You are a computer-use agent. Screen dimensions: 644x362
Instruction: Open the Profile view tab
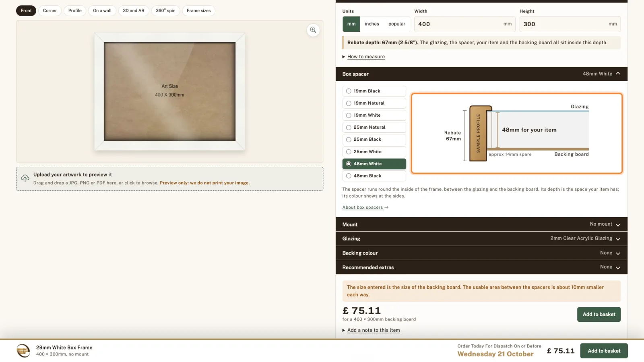point(75,11)
